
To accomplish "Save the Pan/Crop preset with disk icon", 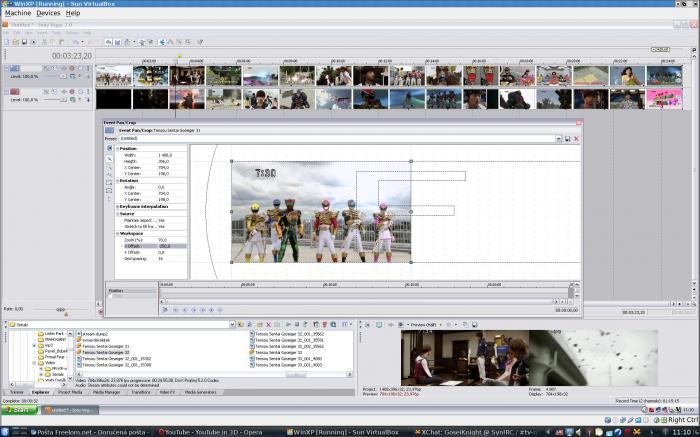I will [567, 139].
